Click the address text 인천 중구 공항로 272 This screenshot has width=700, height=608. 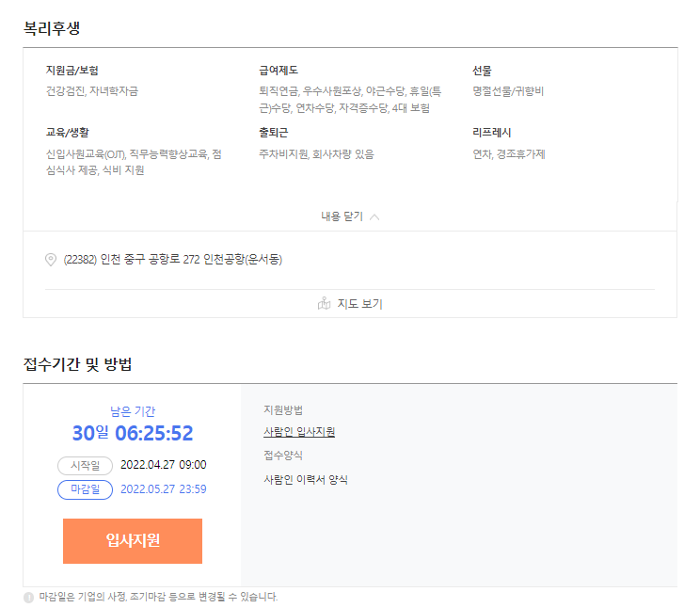[150, 260]
